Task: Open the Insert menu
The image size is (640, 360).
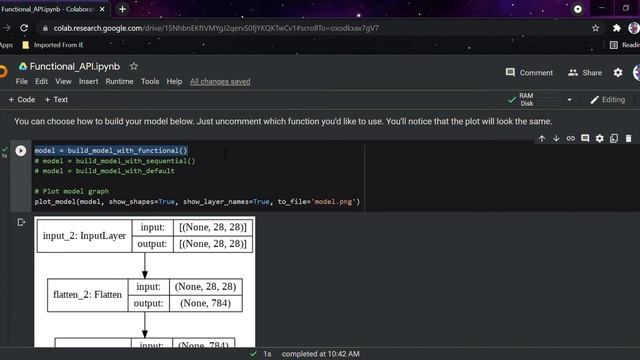Action: click(89, 82)
